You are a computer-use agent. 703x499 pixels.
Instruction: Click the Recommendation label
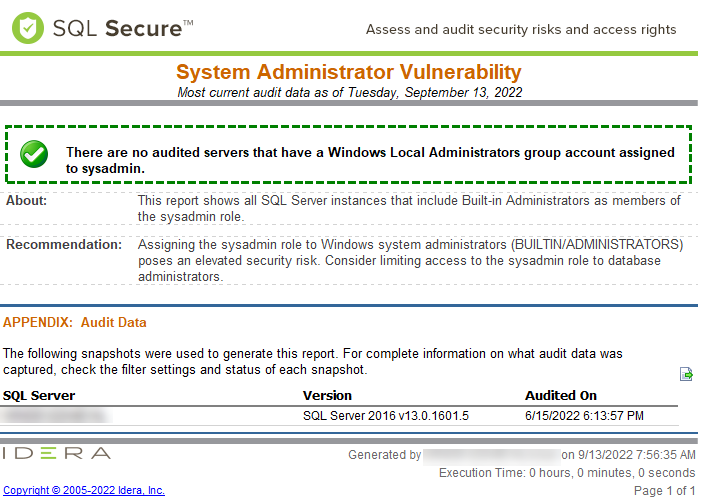click(x=63, y=244)
